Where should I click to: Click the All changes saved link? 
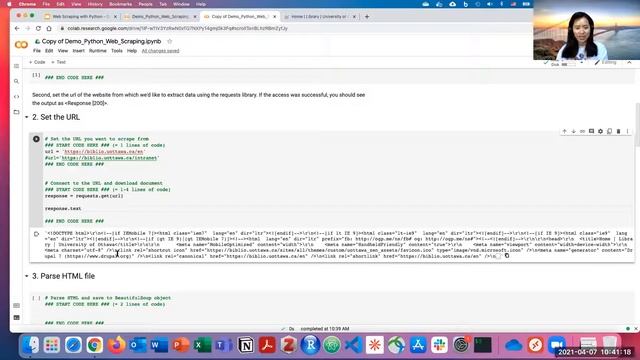160,51
